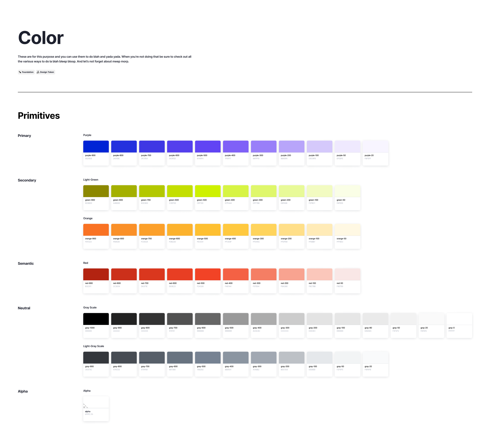Click the Design Token shapes icon
This screenshot has width=490, height=448.
coord(38,72)
